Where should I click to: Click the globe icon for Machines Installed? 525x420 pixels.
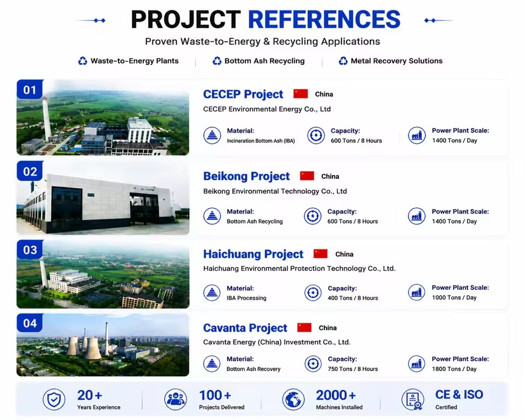(293, 399)
